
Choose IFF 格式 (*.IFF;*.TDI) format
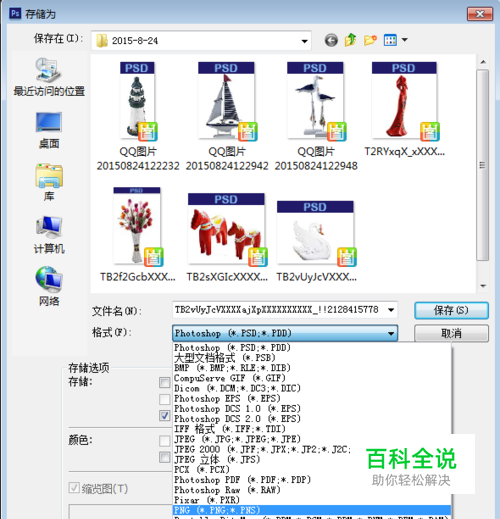(x=312, y=429)
